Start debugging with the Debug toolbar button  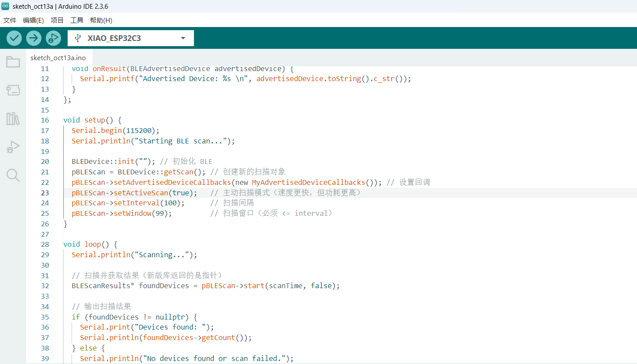(53, 38)
